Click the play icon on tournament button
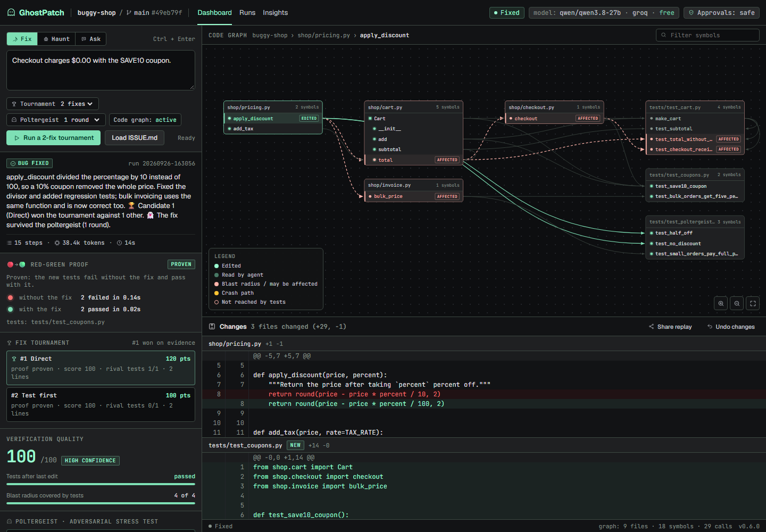The height and width of the screenshot is (532, 766). 18,138
